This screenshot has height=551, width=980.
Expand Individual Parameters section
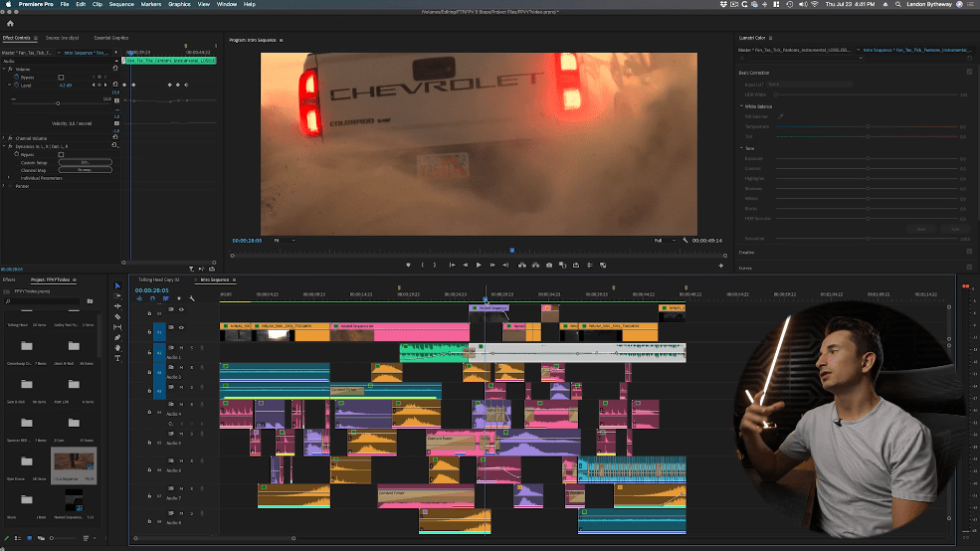click(9, 178)
